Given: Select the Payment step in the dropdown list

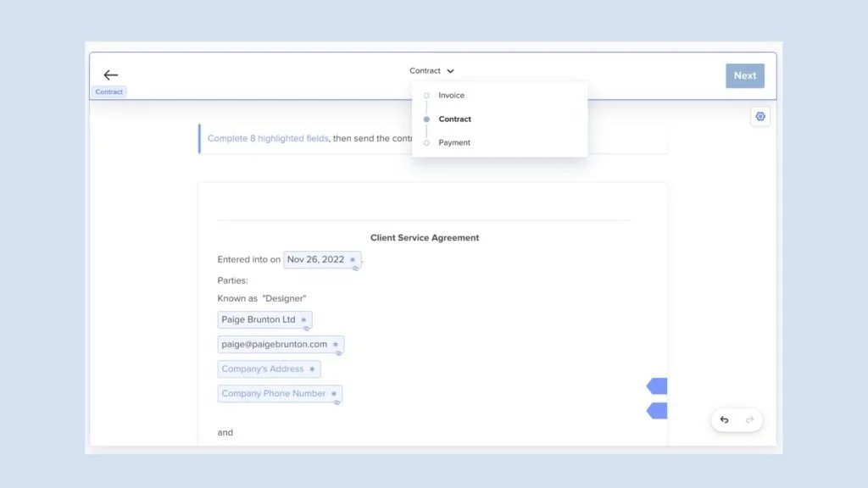Looking at the screenshot, I should click(453, 142).
